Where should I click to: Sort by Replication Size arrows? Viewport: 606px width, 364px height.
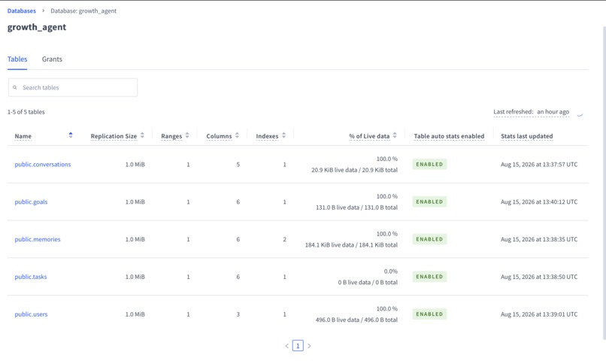click(x=142, y=135)
